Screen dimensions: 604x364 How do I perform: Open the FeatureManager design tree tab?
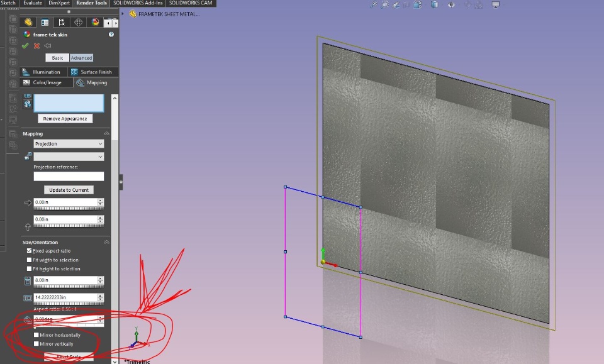pos(28,22)
